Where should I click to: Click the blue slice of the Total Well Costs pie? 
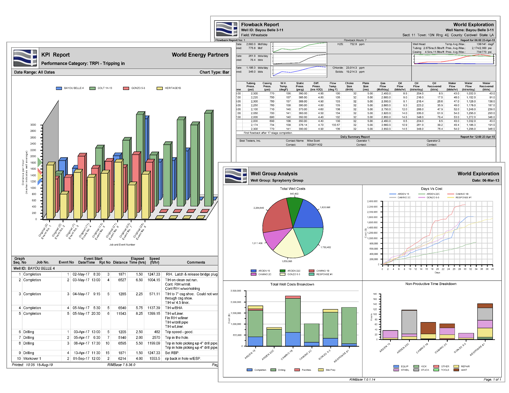(310, 215)
